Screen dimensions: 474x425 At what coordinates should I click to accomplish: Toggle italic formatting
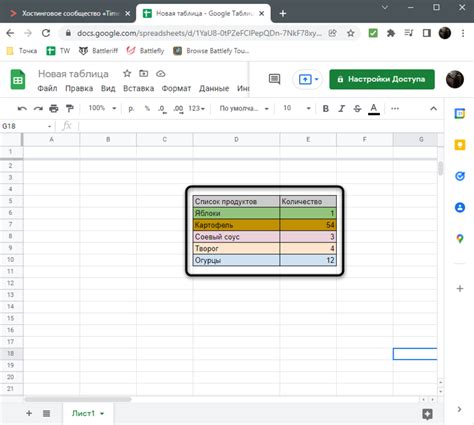click(341, 109)
